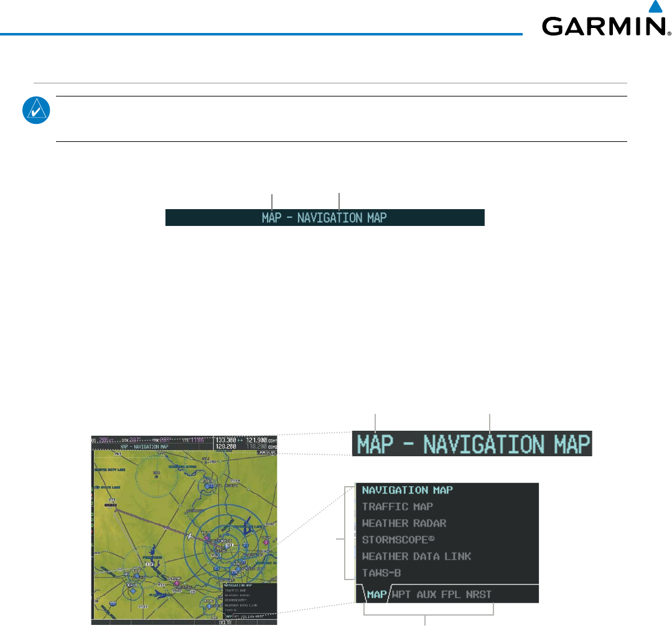Select NAVIGATION MAP in the page list

pyautogui.click(x=407, y=490)
